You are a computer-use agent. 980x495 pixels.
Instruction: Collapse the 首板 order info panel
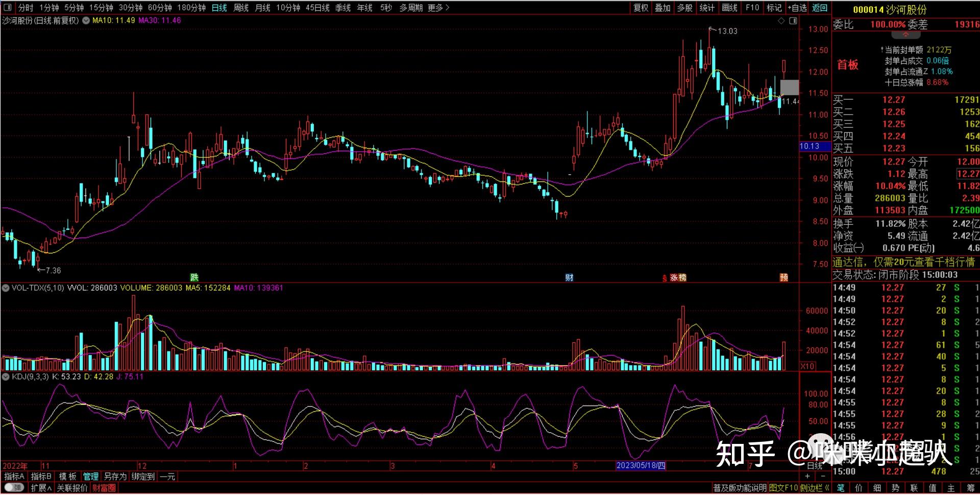tap(905, 35)
